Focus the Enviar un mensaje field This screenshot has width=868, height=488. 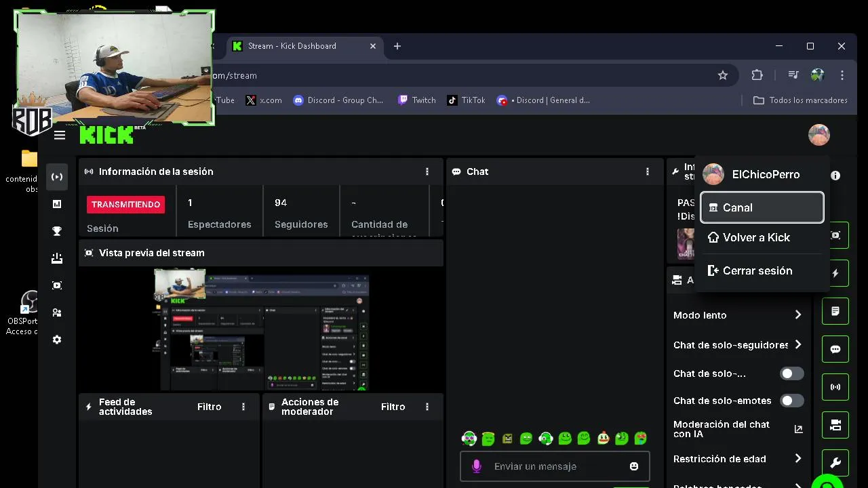click(555, 466)
